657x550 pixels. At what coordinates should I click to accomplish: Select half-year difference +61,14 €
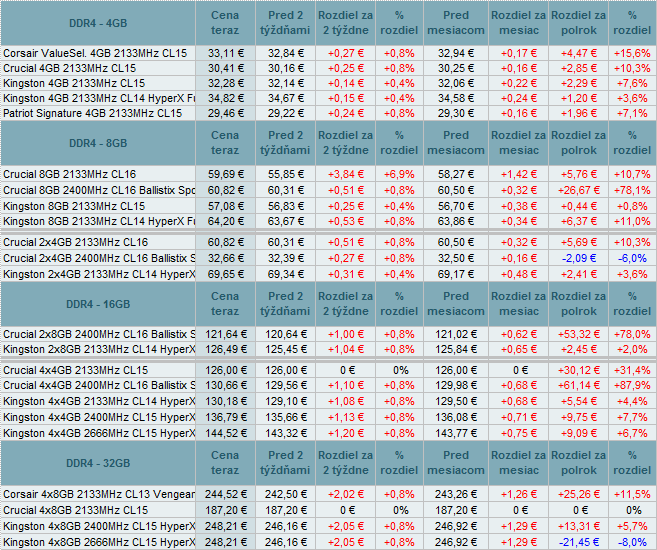(x=579, y=385)
